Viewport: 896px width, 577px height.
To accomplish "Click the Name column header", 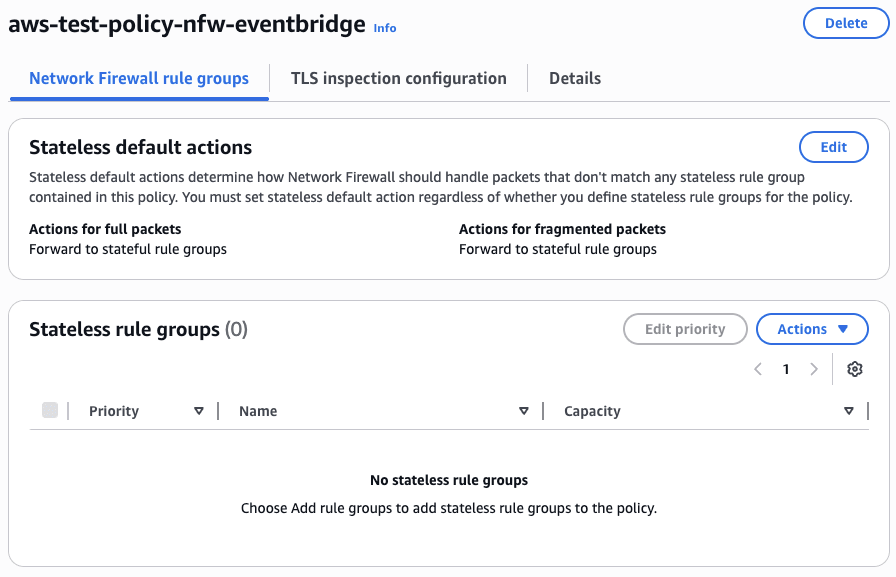I will (x=258, y=411).
